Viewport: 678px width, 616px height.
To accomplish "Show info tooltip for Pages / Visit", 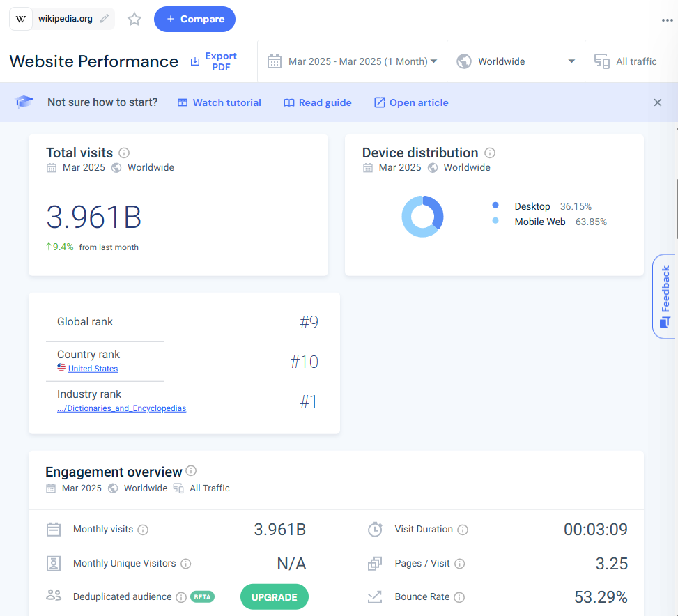I will pyautogui.click(x=460, y=564).
